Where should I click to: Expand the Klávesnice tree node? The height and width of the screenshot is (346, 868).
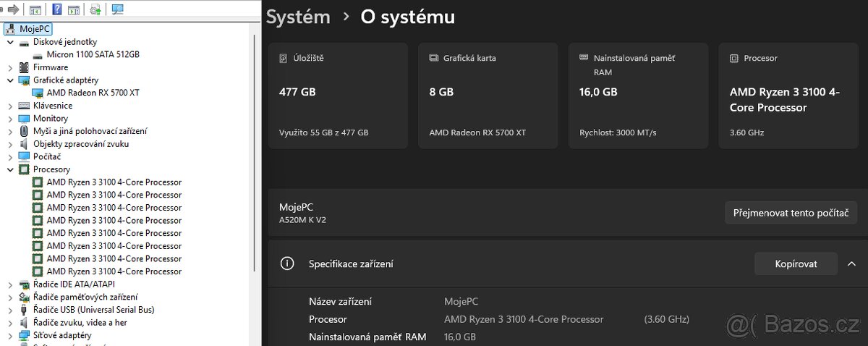[x=10, y=106]
